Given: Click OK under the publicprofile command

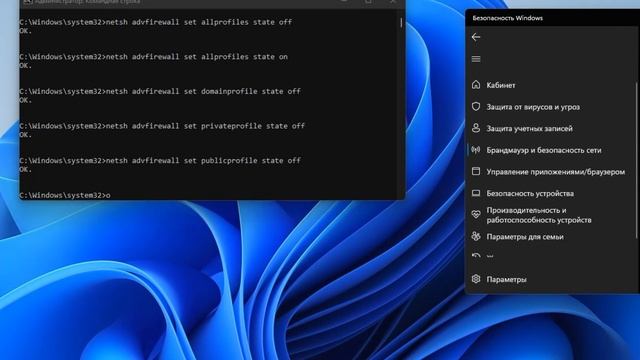Looking at the screenshot, I should 25,169.
